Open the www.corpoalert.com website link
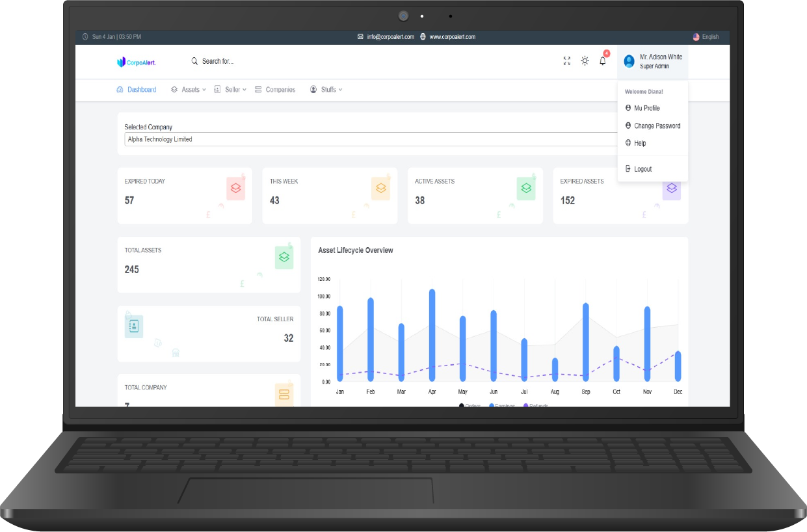Screen dimensions: 807x532 point(452,37)
